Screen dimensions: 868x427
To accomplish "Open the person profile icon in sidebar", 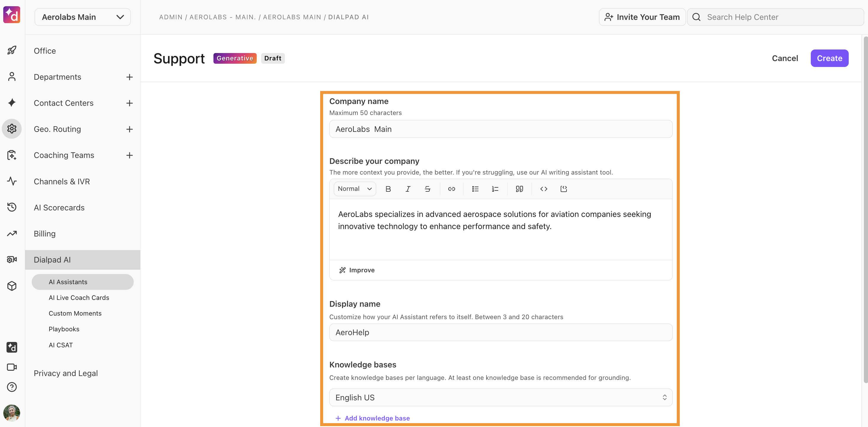I will pyautogui.click(x=12, y=77).
